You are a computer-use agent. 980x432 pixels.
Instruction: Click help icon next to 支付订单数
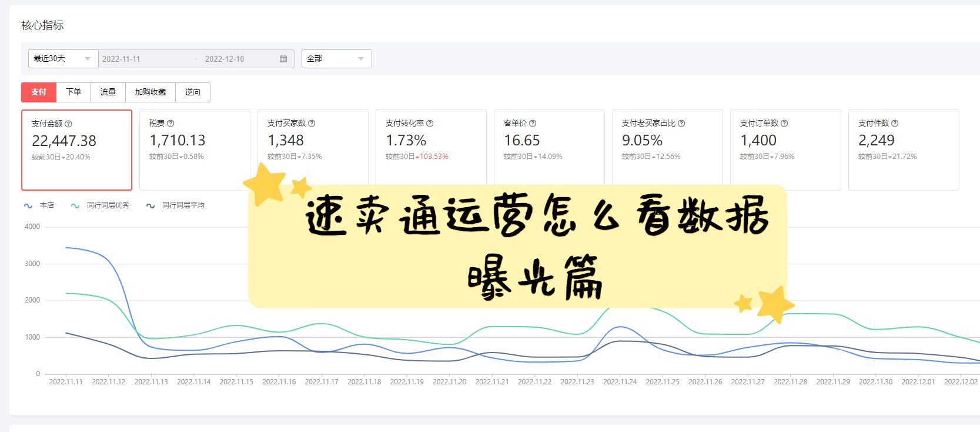pyautogui.click(x=784, y=123)
